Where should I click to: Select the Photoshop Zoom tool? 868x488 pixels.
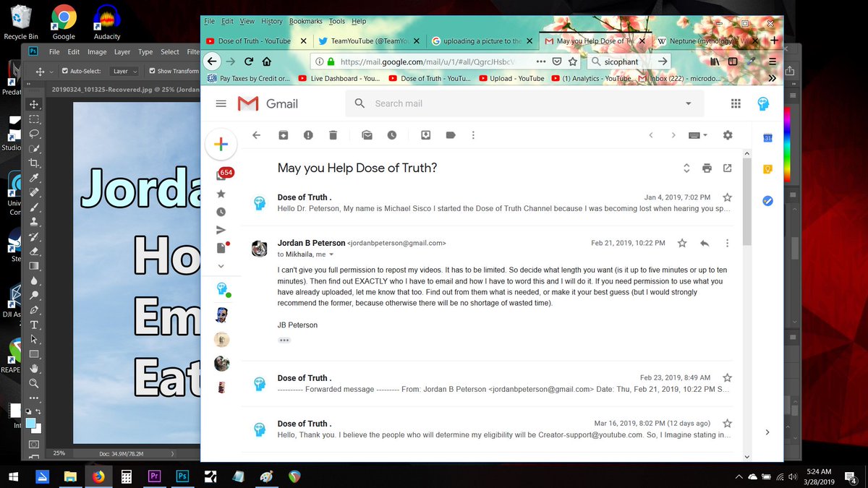click(x=34, y=383)
